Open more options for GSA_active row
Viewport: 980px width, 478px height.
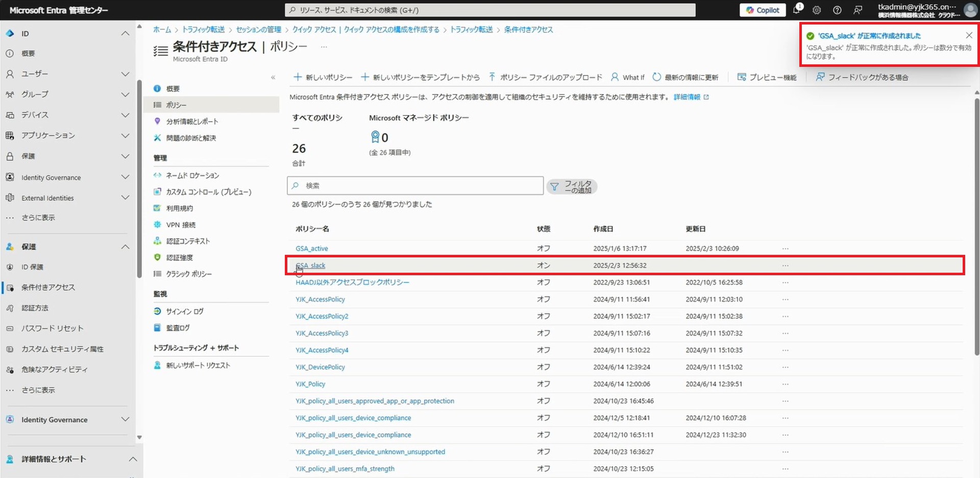pos(786,249)
